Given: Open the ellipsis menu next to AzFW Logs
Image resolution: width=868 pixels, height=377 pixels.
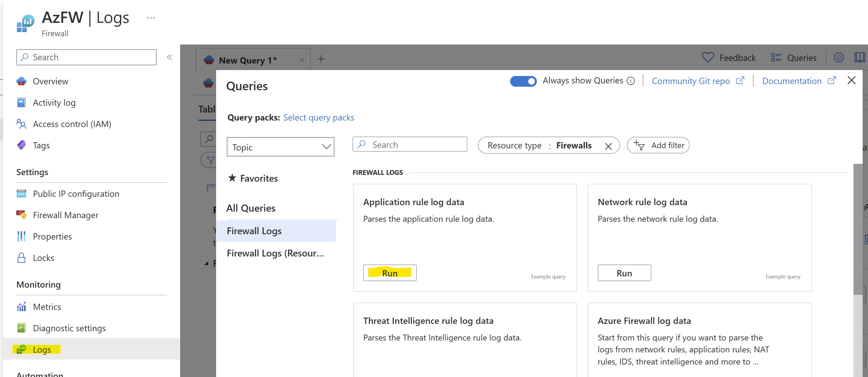Looking at the screenshot, I should coord(151,18).
